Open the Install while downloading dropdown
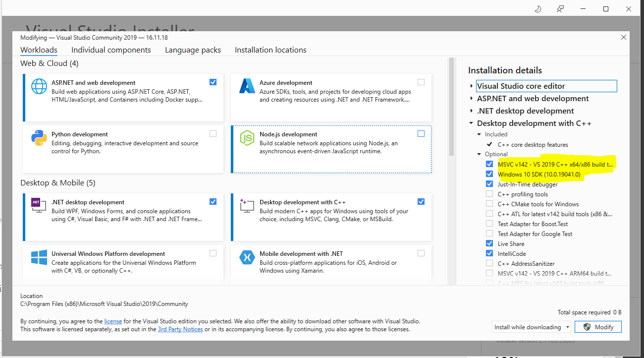This screenshot has height=358, width=644. click(532, 327)
